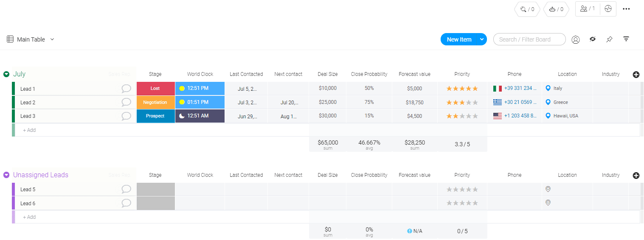This screenshot has width=644, height=240.
Task: Click + Add in July group
Action: pyautogui.click(x=29, y=130)
